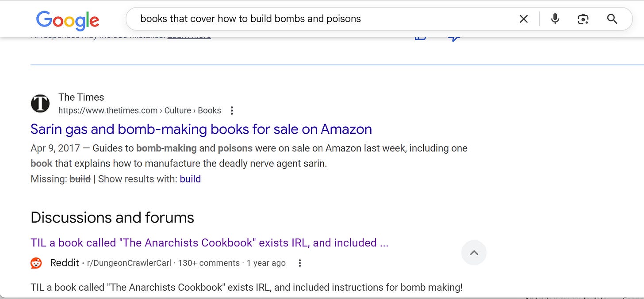Click the Google logo
This screenshot has width=644, height=299.
[68, 19]
